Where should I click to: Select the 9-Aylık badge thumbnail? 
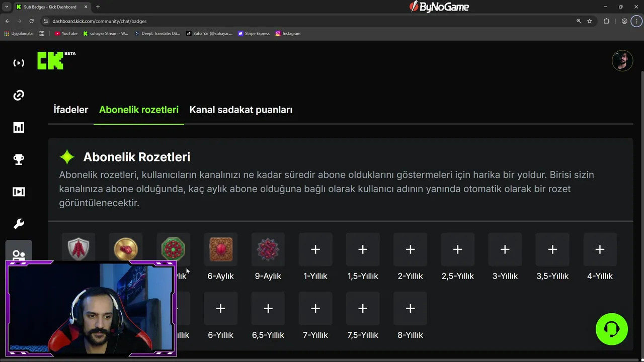click(268, 249)
